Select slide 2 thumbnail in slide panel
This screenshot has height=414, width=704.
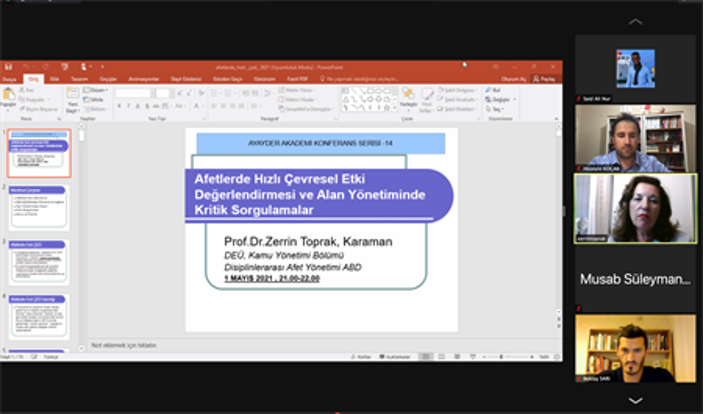39,207
